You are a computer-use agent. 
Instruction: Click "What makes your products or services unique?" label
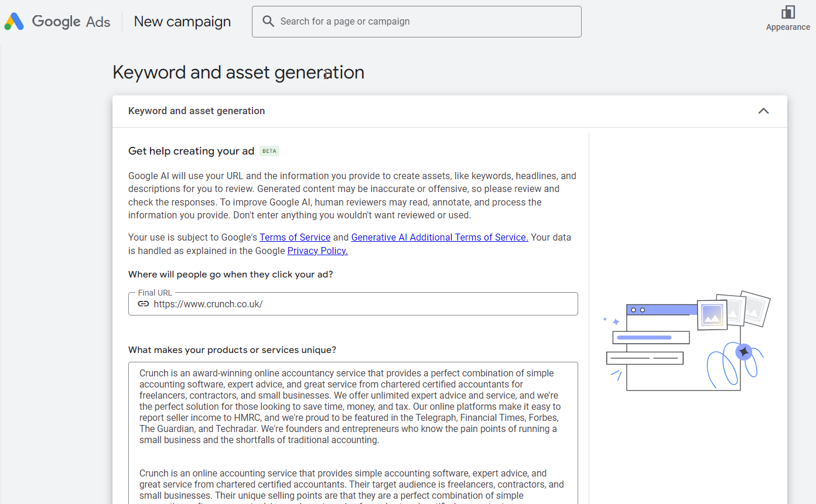232,350
